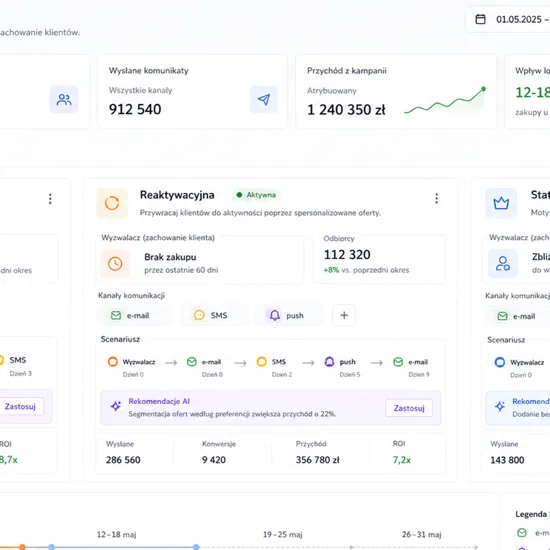Open Reaktywacyjna campaign three-dot menu
This screenshot has width=550, height=550.
[x=437, y=199]
